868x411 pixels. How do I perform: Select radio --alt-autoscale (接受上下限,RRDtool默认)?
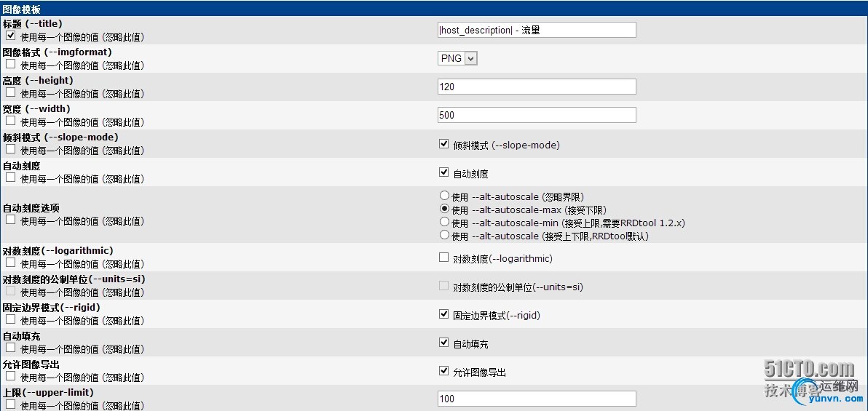[444, 234]
